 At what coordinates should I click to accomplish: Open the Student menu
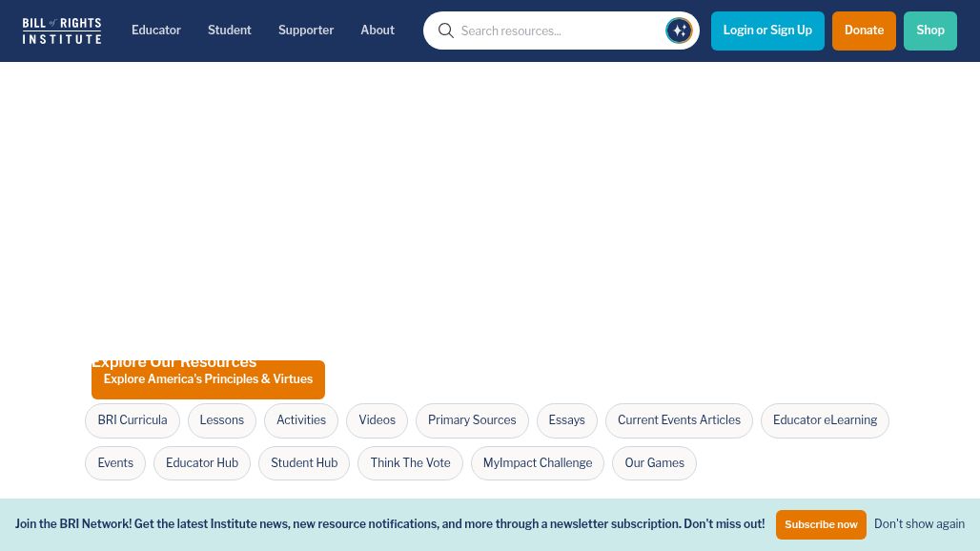(230, 30)
